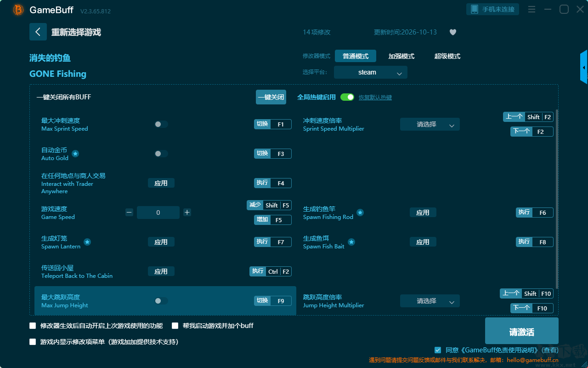Image resolution: width=588 pixels, height=368 pixels.
Task: Disable the global hotkey toggle 全局热键启用
Action: point(347,97)
